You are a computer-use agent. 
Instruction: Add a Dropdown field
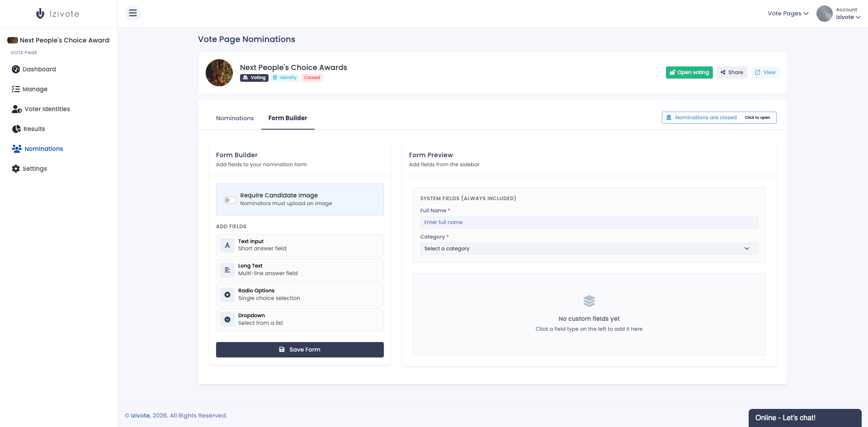(300, 319)
